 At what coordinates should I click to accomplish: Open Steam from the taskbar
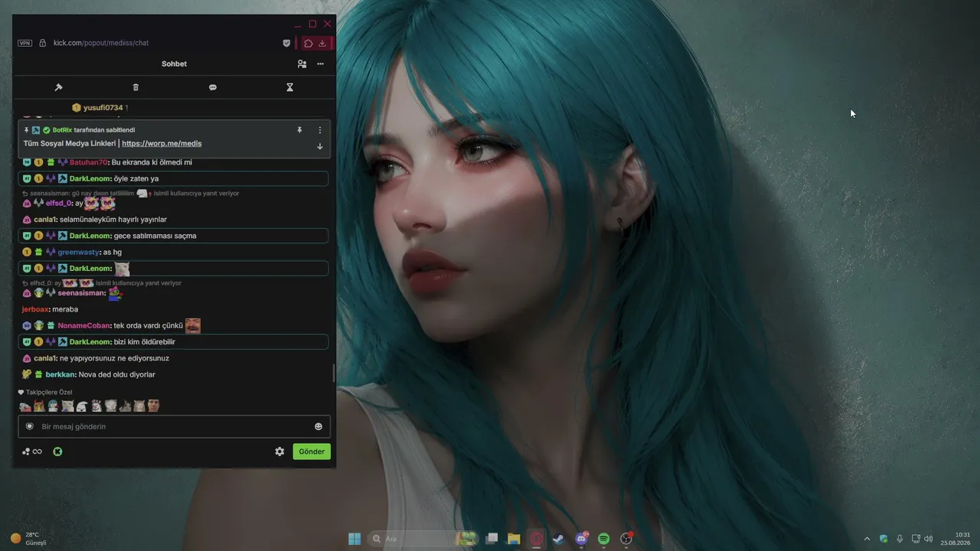pyautogui.click(x=559, y=539)
